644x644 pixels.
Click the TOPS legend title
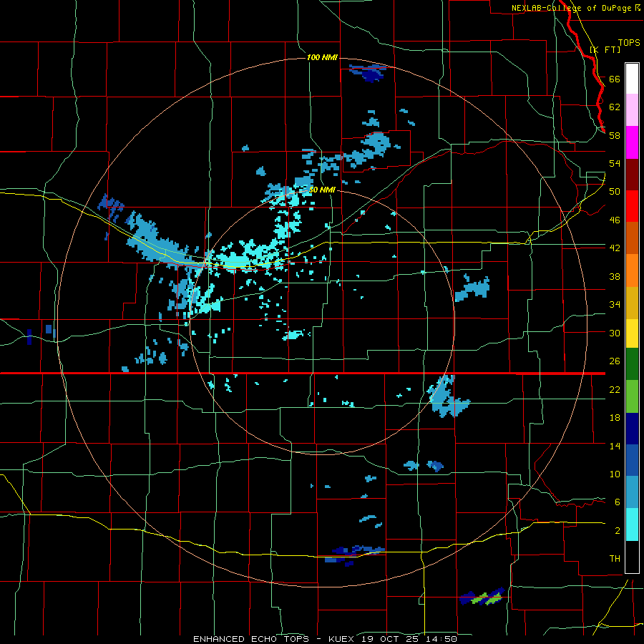click(x=629, y=43)
